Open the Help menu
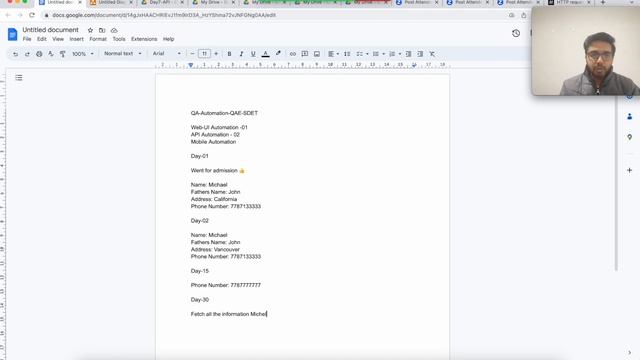Viewport: 640px width, 360px height. coord(169,39)
